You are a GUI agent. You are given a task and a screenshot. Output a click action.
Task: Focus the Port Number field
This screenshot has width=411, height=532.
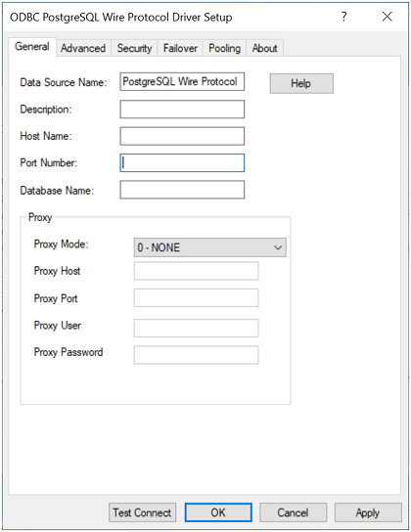click(x=182, y=163)
